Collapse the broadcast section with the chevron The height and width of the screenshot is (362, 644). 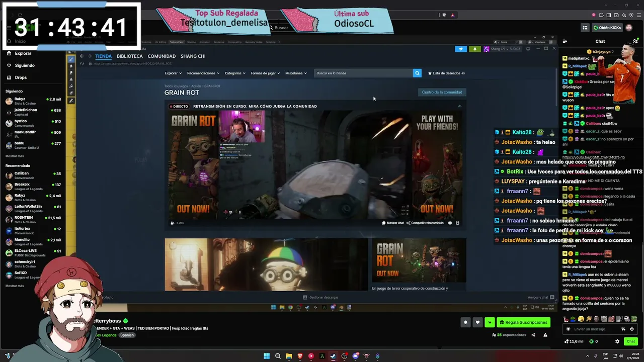tap(459, 106)
